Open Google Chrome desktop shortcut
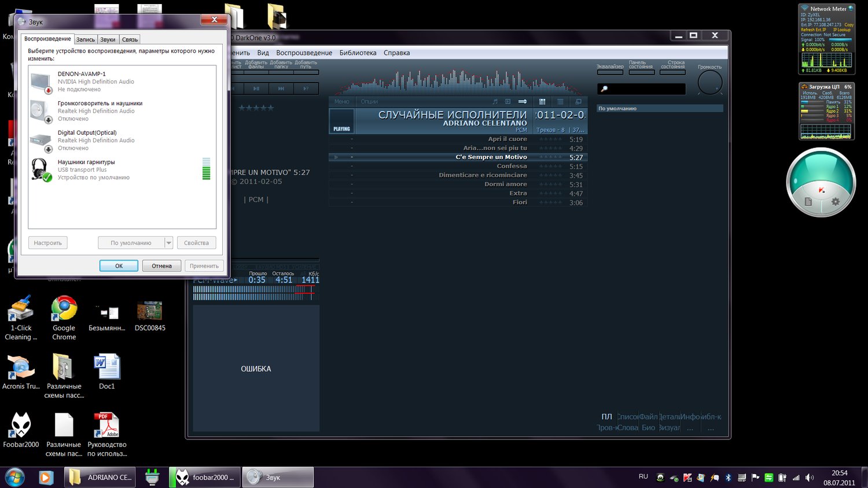Viewport: 868px width, 488px height. [64, 317]
